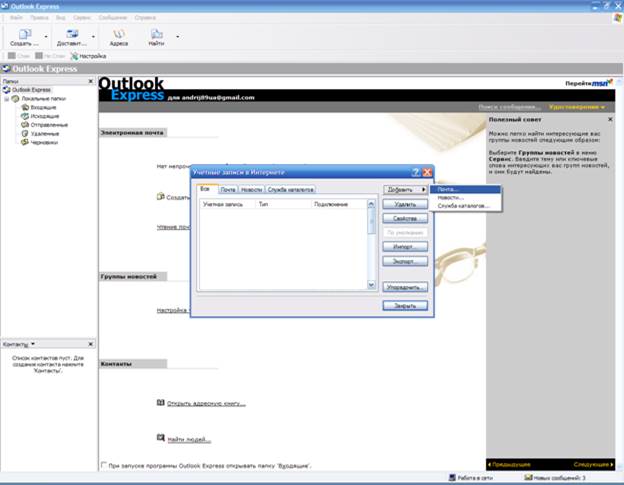Viewport: 624px width, 485px height.
Task: Choose Новости... in the Добавить submenu
Action: click(x=465, y=198)
